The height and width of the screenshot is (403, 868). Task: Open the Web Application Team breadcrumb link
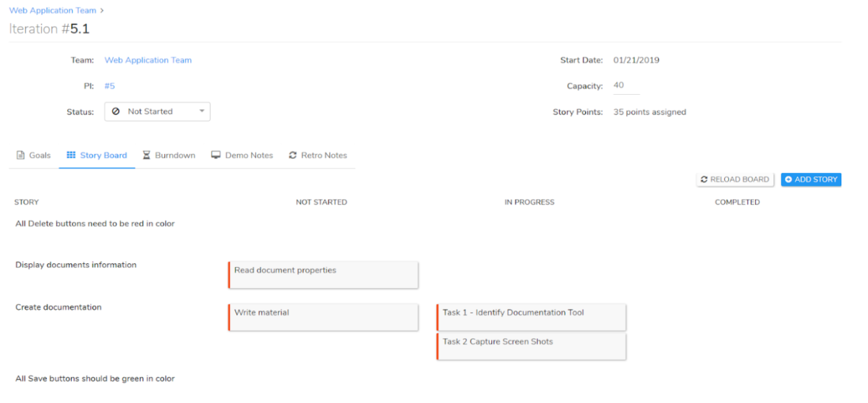(x=52, y=11)
